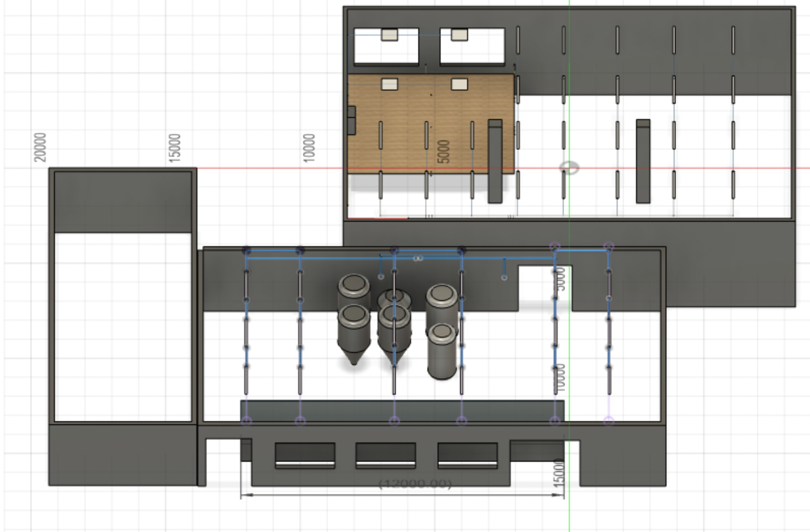
Task: Click the tall dark column in right hall
Action: [643, 161]
